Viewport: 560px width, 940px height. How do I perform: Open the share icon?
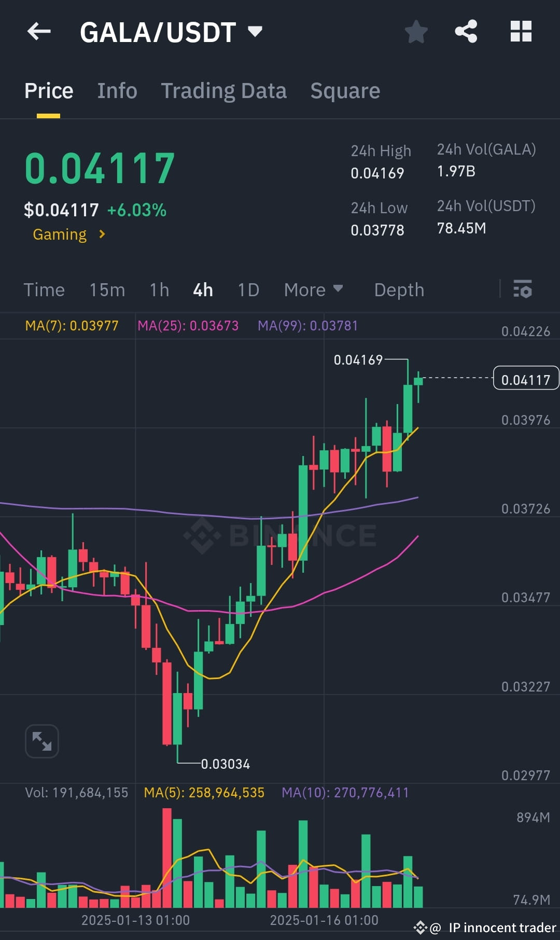[466, 31]
